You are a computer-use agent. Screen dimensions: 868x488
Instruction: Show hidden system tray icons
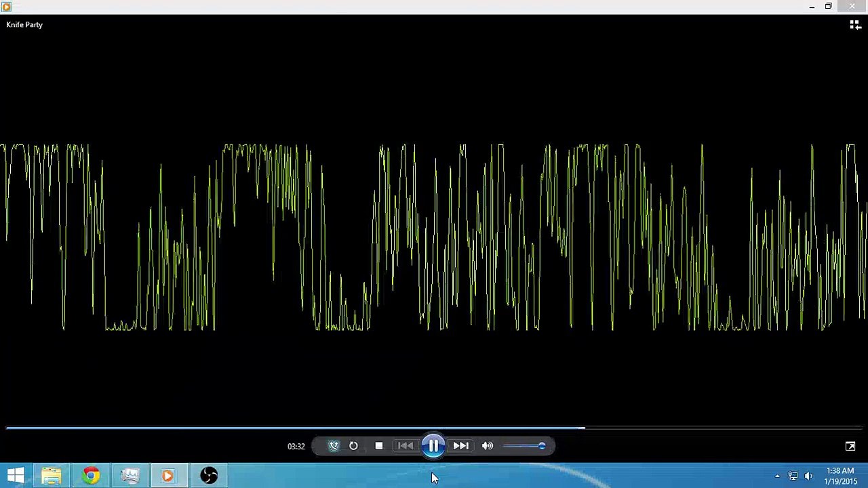777,476
